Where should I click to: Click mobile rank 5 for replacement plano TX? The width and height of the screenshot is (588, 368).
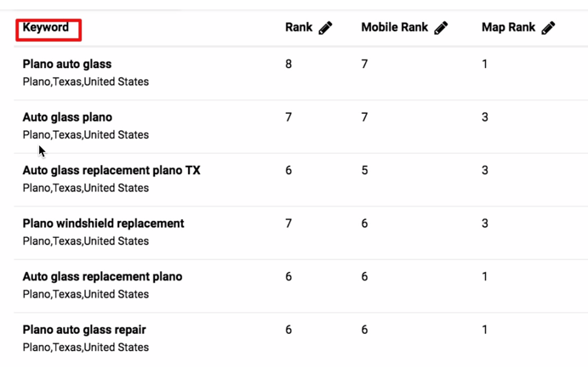(x=364, y=170)
